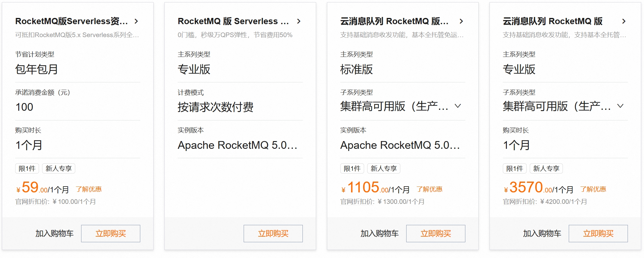Click 按请求次数付费 billing mode value
Image resolution: width=644 pixels, height=258 pixels.
(x=215, y=107)
